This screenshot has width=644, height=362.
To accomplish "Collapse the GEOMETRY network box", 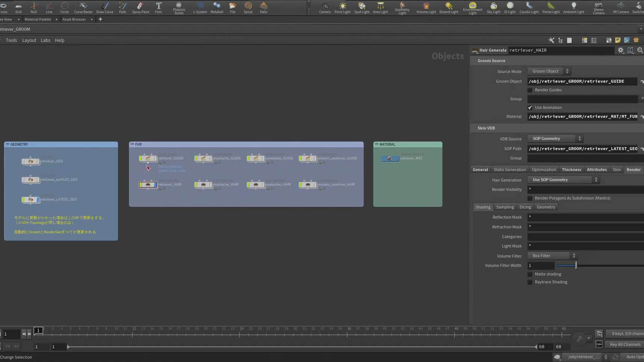I will tap(7, 144).
